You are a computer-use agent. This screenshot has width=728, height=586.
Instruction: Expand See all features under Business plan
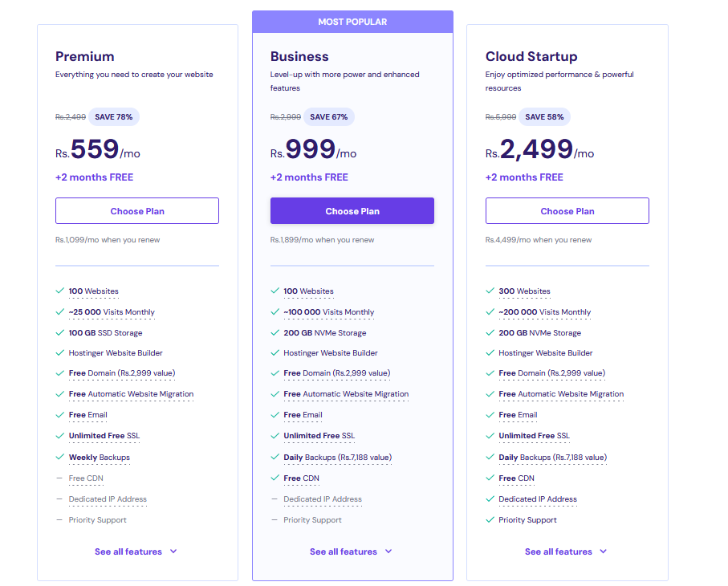(351, 552)
